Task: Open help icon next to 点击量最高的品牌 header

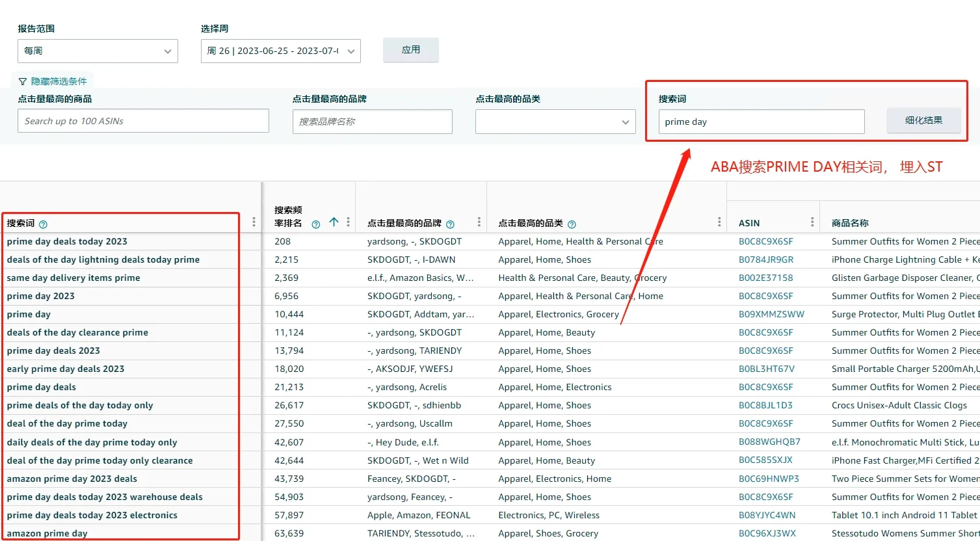Action: tap(450, 224)
